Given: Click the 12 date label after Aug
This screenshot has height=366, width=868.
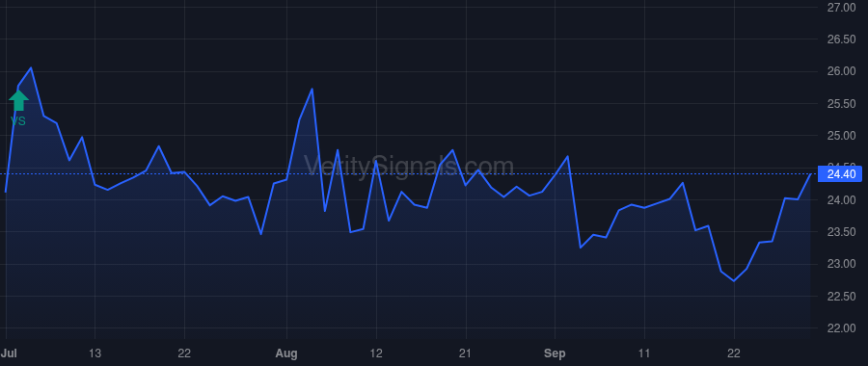Looking at the screenshot, I should pyautogui.click(x=376, y=353).
